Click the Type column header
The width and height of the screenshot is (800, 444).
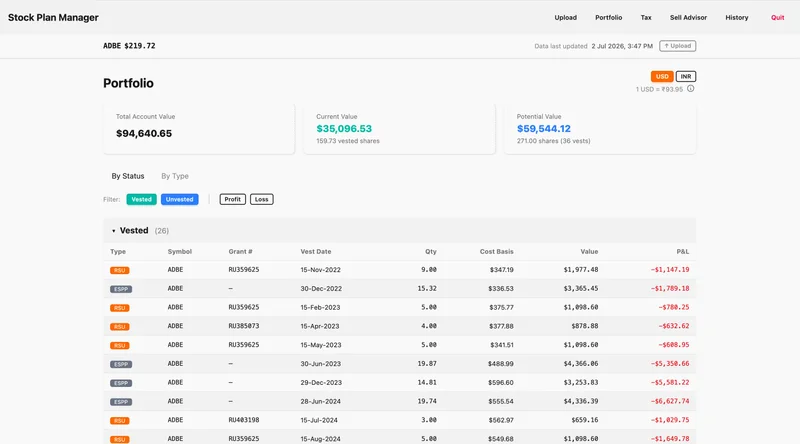(x=118, y=252)
